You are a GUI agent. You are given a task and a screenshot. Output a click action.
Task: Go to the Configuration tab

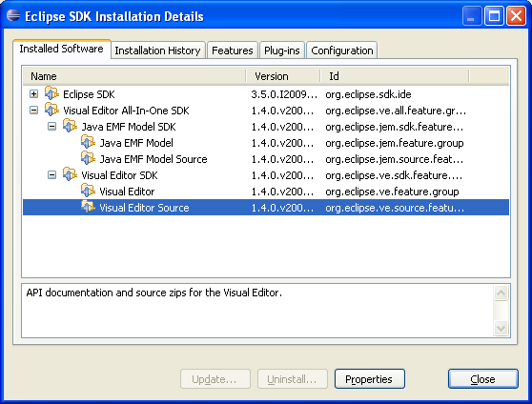coord(342,50)
